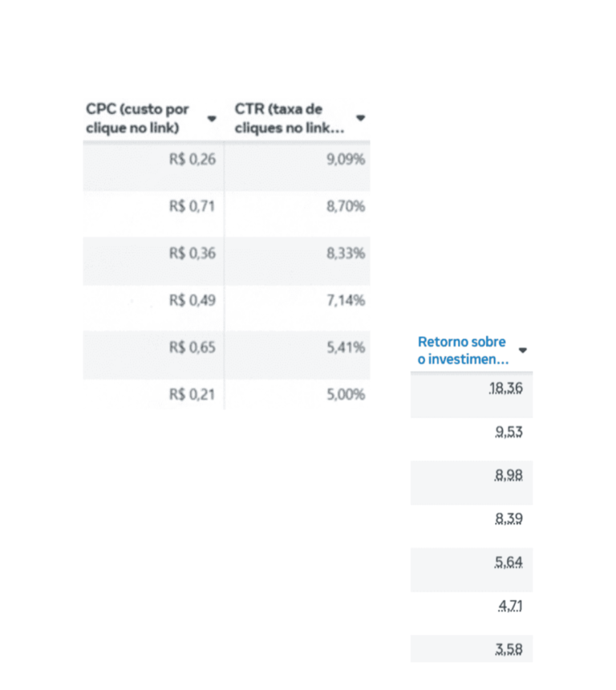
Task: Click the CPC (custo por clique no link) header
Action: click(137, 118)
